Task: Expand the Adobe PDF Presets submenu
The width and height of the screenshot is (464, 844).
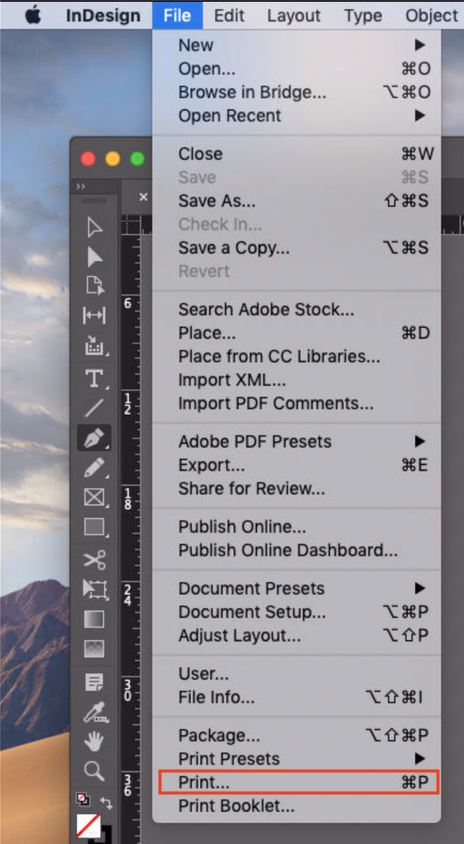Action: (420, 441)
